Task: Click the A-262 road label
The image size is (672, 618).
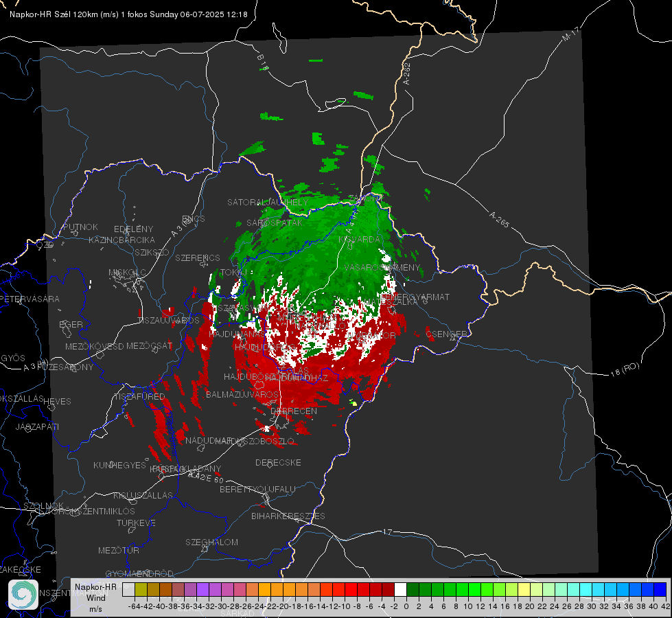Action: pos(407,73)
